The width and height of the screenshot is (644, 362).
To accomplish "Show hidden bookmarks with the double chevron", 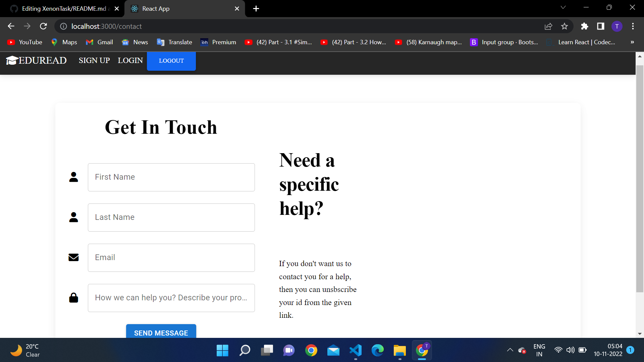I will tap(632, 42).
